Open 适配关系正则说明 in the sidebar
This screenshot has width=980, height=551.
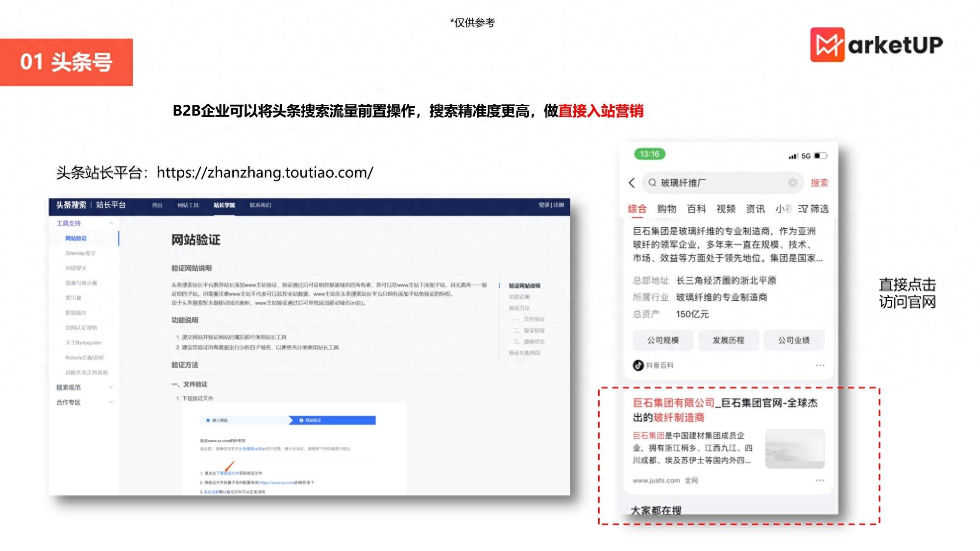(x=87, y=373)
